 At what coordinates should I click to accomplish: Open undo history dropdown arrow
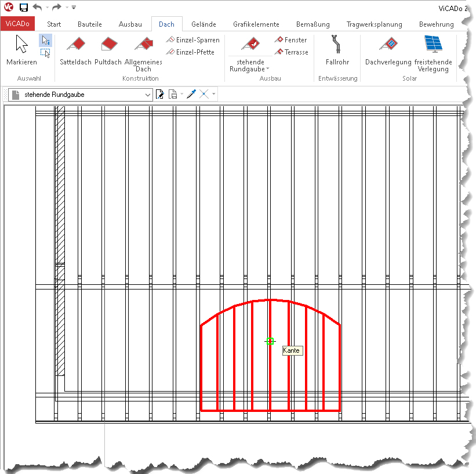tap(47, 8)
